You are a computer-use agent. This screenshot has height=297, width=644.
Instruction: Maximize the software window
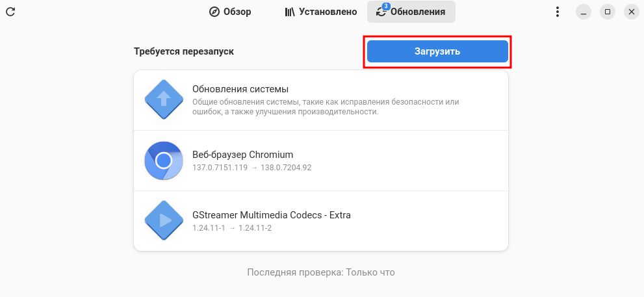pyautogui.click(x=607, y=12)
